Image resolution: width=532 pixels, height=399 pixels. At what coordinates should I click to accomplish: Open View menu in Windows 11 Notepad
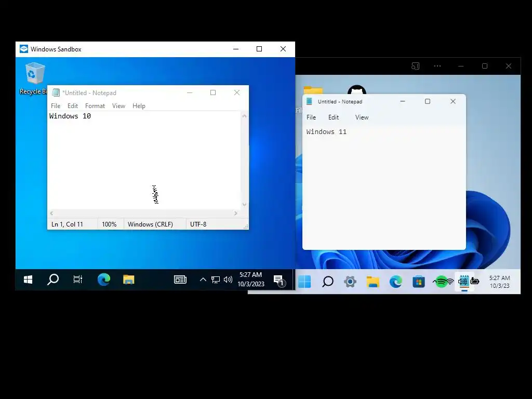coord(362,117)
